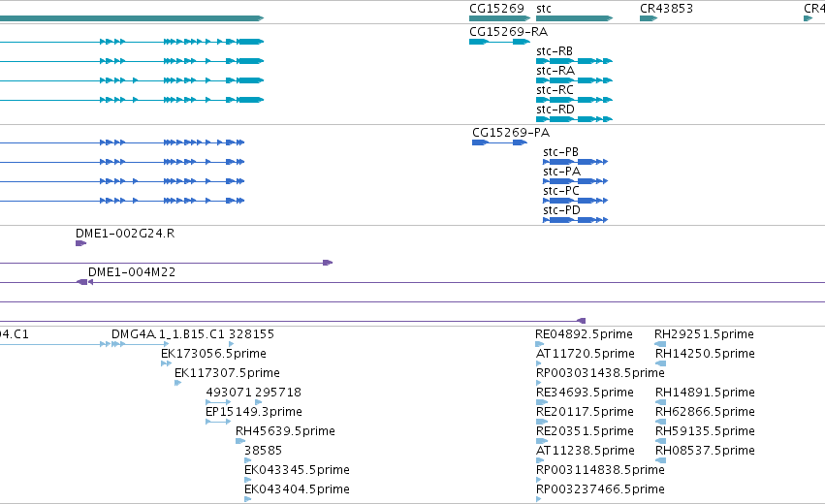Select the blue protein glyph under CG15269-PA
This screenshot has width=825, height=504.
click(499, 142)
